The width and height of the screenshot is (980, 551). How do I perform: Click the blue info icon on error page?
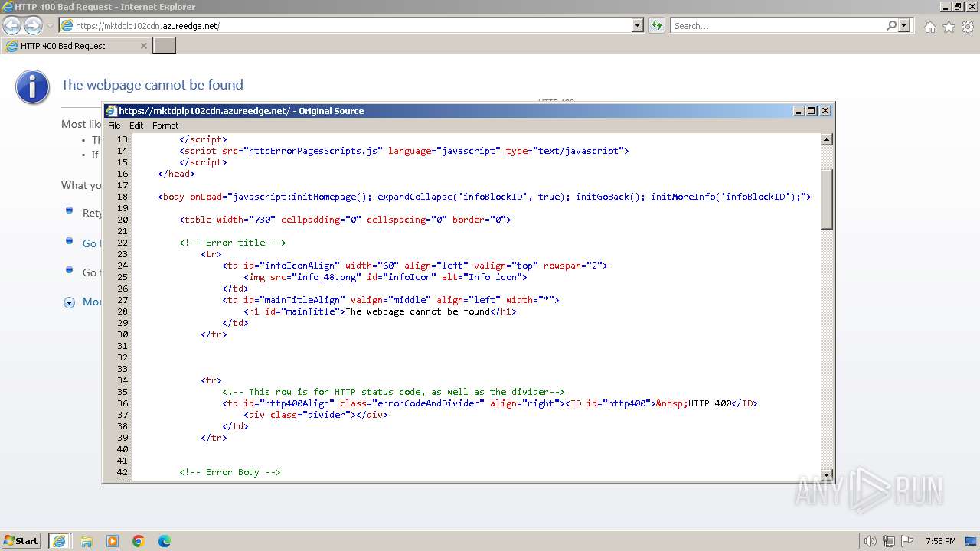pos(32,86)
